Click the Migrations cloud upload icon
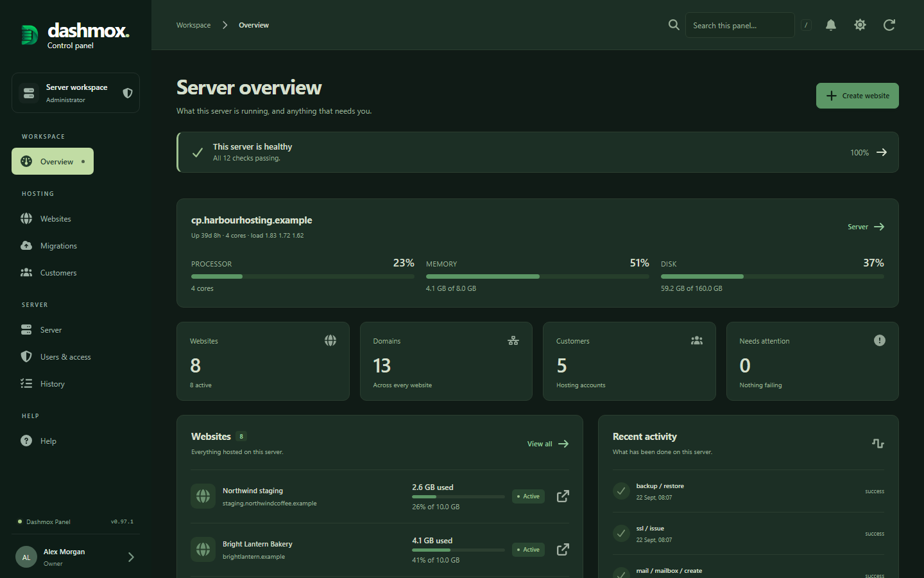Image resolution: width=924 pixels, height=578 pixels. coord(26,246)
